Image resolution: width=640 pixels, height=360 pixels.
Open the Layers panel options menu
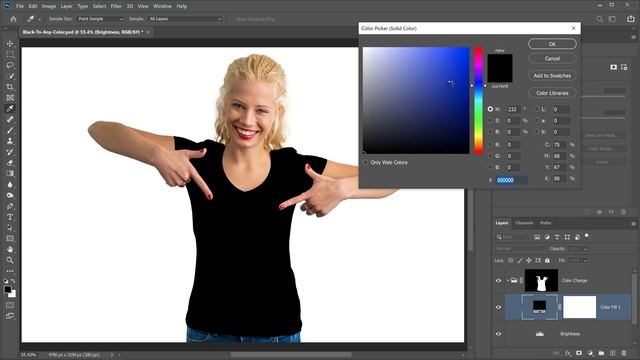pos(633,224)
